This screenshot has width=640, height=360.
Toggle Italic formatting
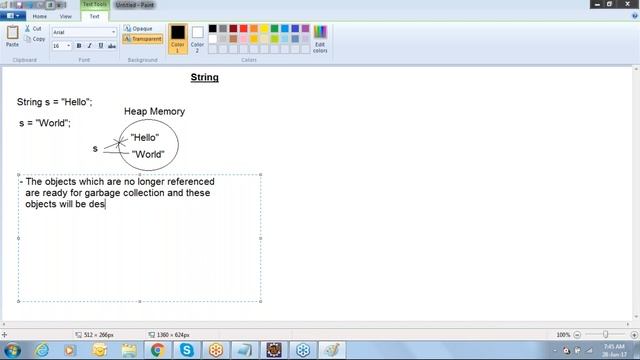(90, 46)
